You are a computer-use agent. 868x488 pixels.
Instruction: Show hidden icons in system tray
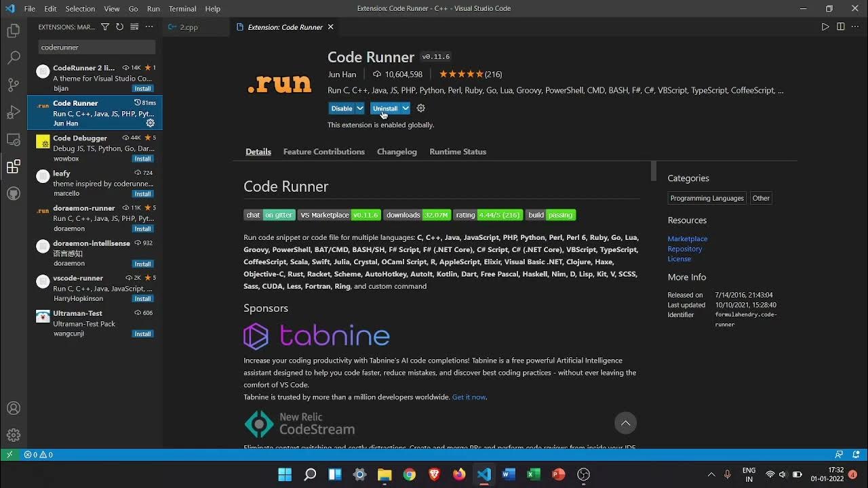point(711,474)
